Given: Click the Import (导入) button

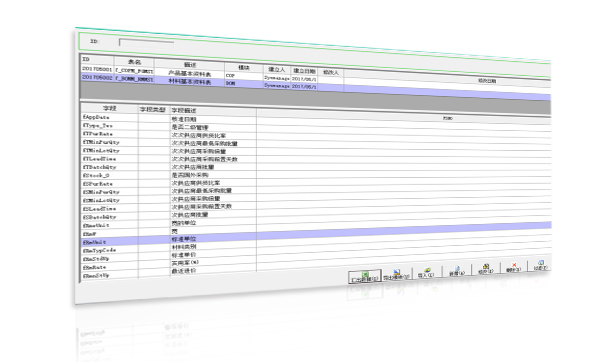Looking at the screenshot, I should pos(426,272).
